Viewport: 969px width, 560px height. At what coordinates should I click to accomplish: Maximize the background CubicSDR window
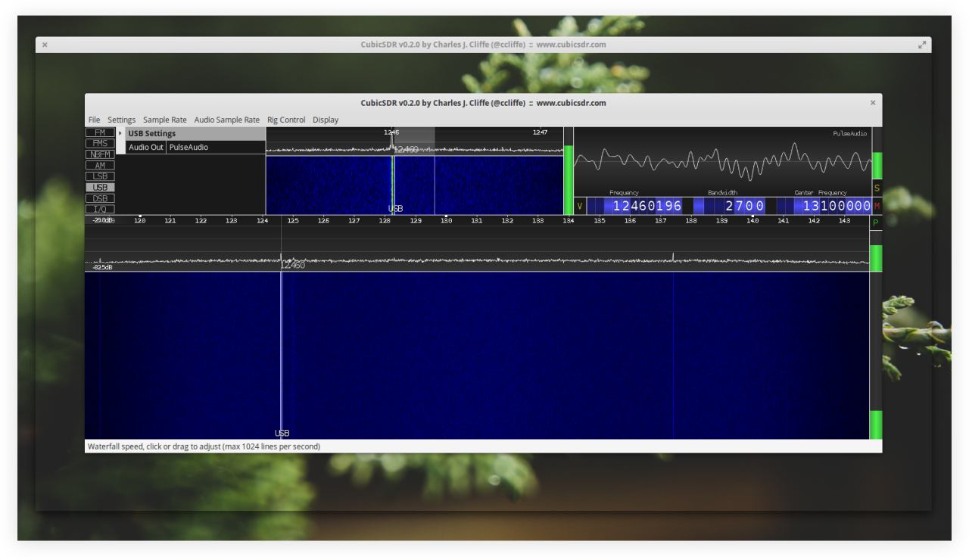click(922, 45)
